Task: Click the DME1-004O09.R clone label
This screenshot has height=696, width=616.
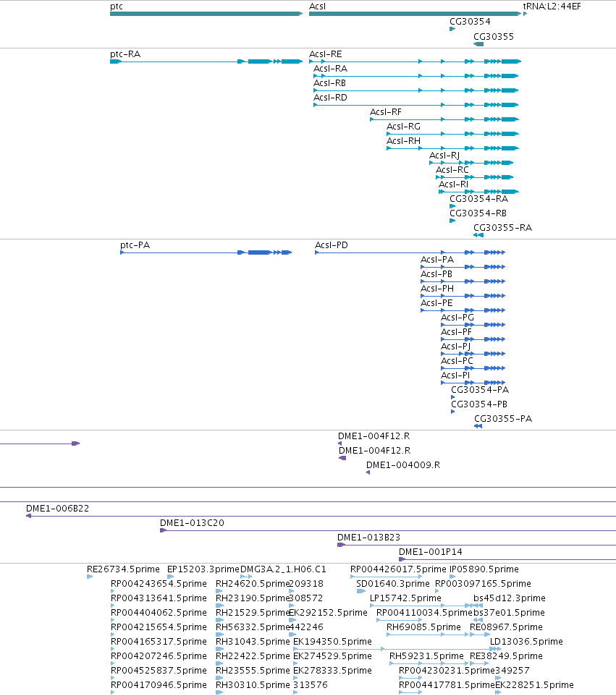Action: [x=403, y=464]
